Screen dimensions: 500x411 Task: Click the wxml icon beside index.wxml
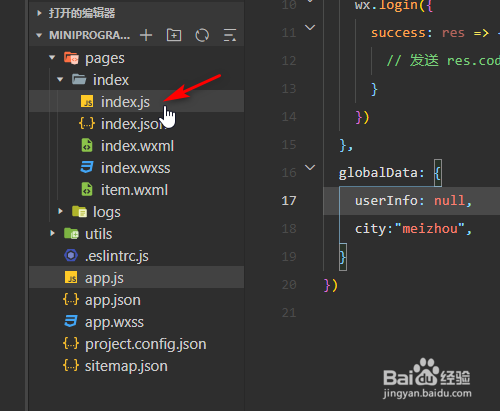pyautogui.click(x=87, y=145)
